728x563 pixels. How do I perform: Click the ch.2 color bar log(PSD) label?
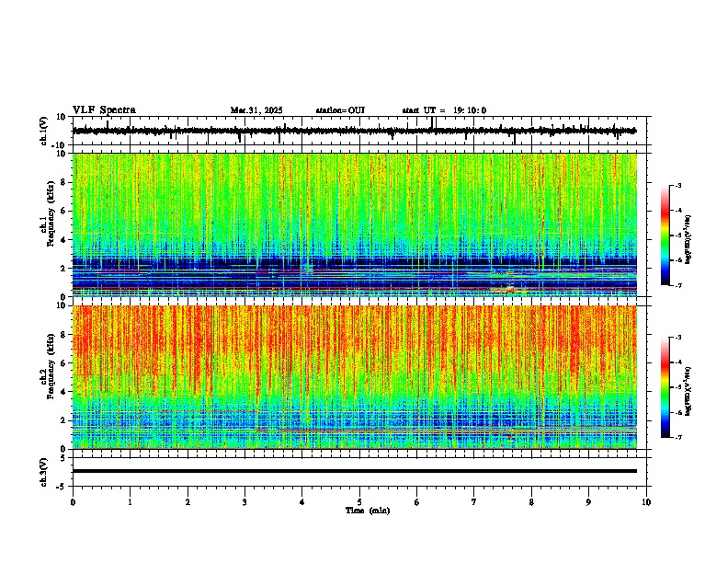(x=688, y=392)
